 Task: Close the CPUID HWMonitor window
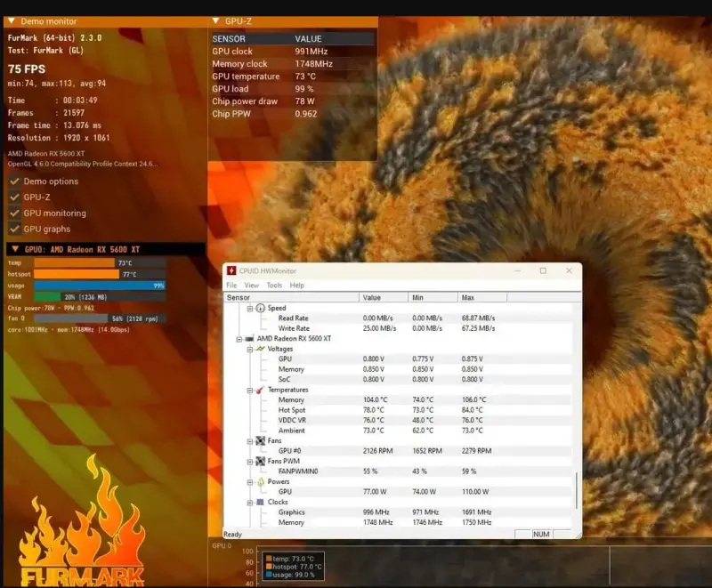(x=569, y=270)
